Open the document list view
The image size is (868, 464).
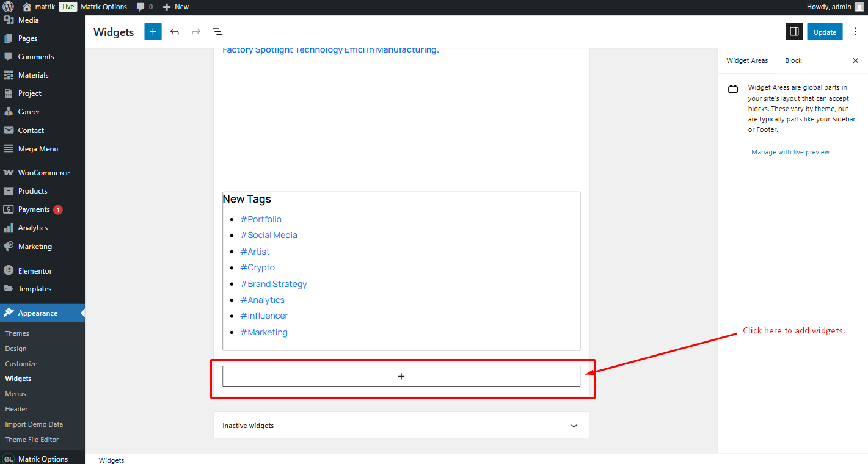217,32
